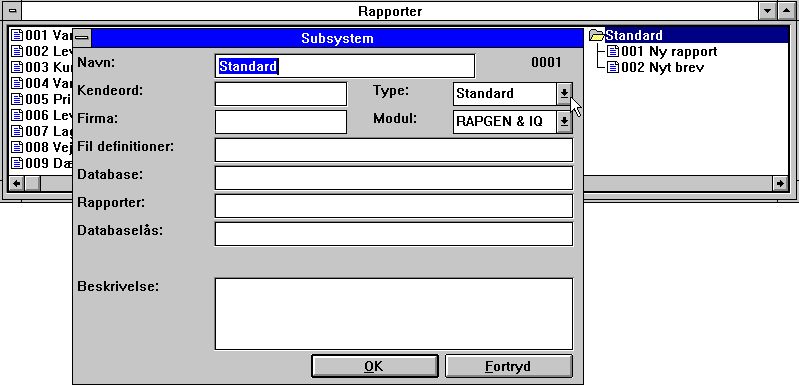
Task: Select the document icon of report 002
Action: tap(18, 51)
